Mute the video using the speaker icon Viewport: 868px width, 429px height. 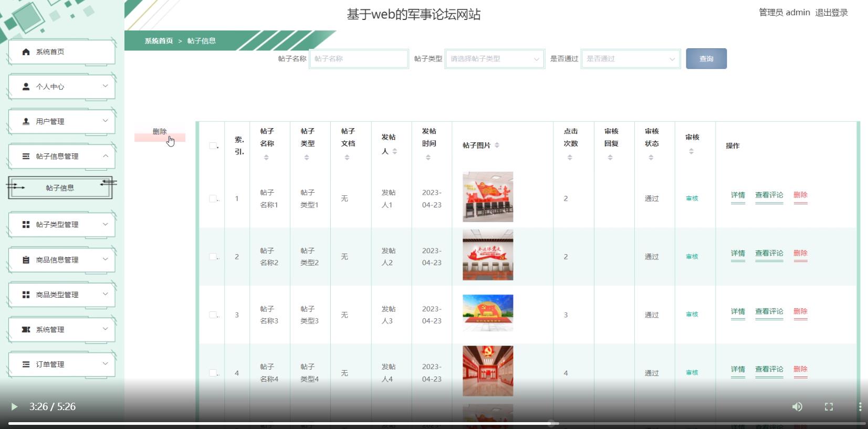click(797, 406)
